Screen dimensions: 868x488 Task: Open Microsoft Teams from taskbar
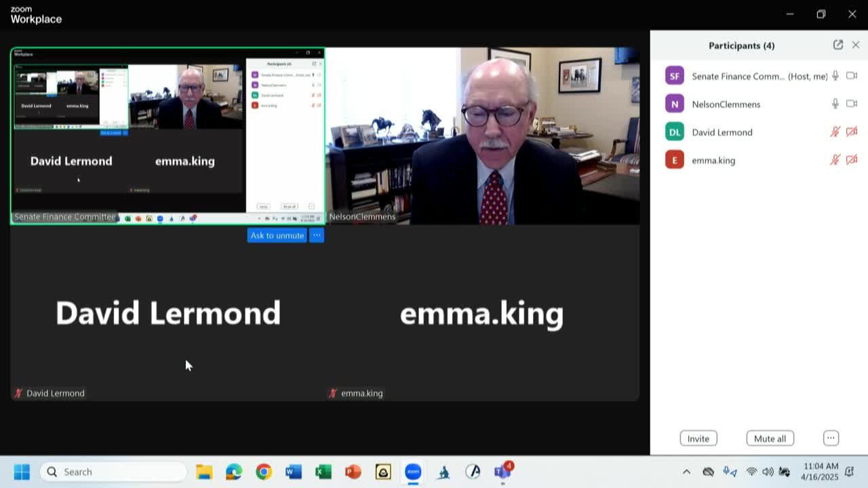tap(502, 472)
